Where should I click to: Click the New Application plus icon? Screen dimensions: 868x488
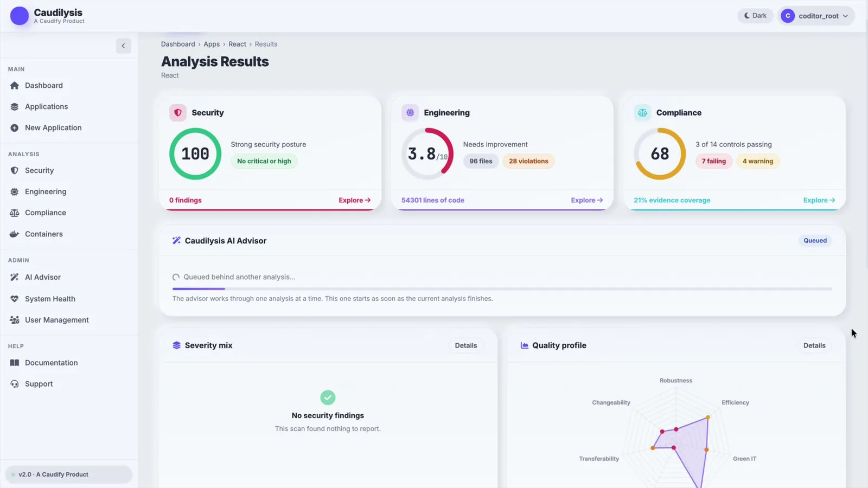[x=15, y=128]
